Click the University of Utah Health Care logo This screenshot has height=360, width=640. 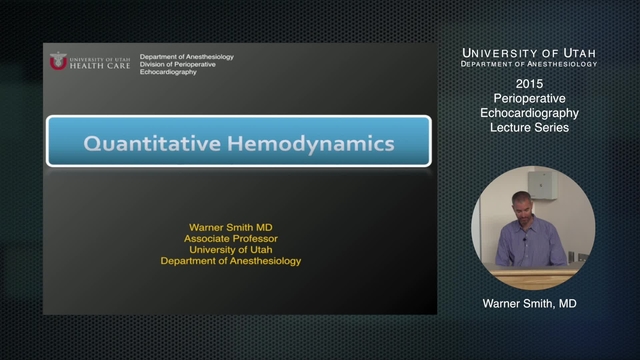pos(90,61)
